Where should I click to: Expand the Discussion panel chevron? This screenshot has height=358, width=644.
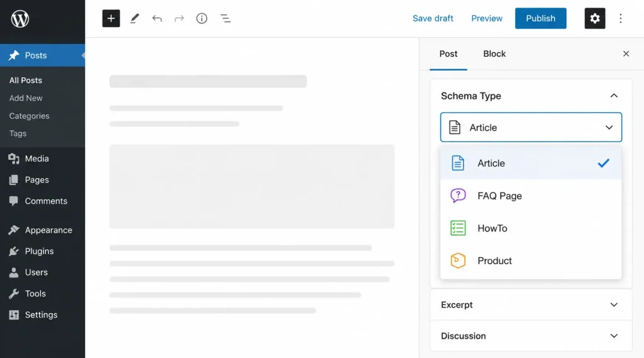point(614,336)
